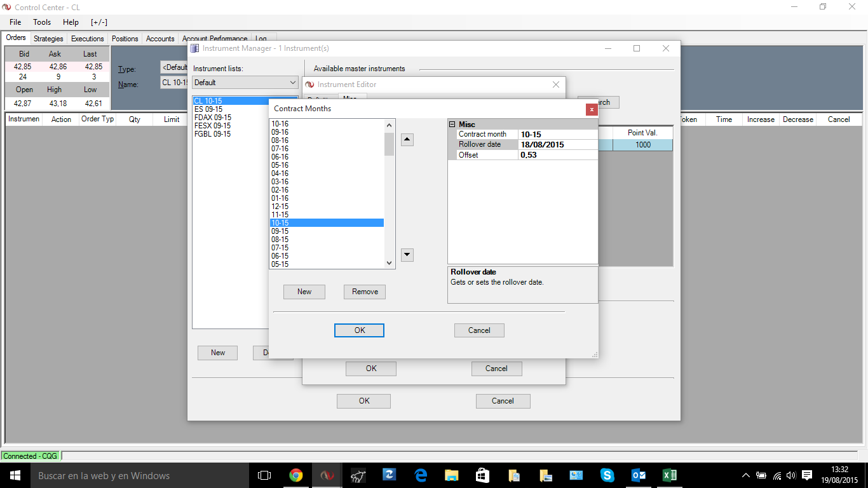Viewport: 868px width, 488px height.
Task: Select contract month 12-15 in the list
Action: point(327,207)
